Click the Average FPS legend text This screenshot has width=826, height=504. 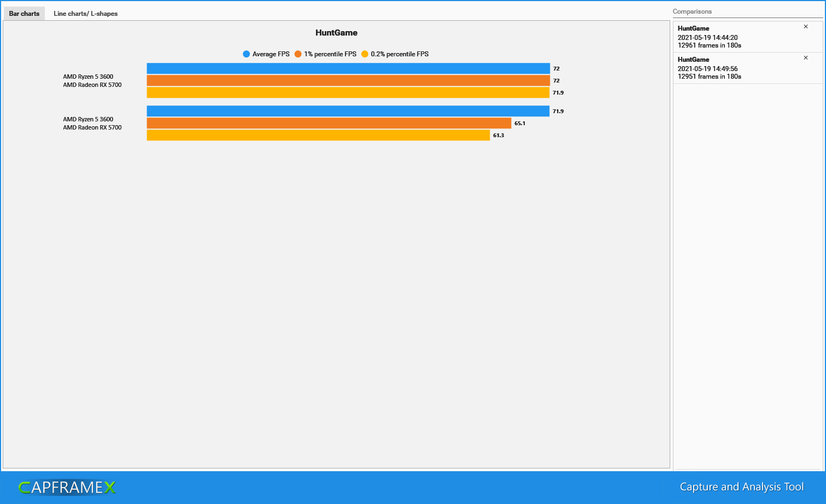[x=271, y=54]
